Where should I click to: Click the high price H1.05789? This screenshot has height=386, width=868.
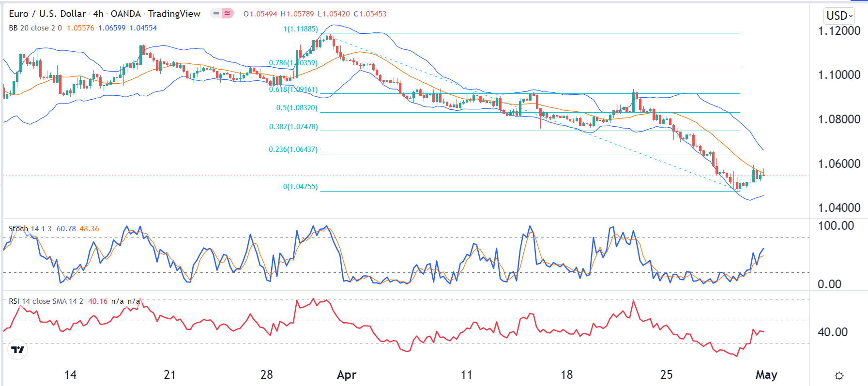(297, 14)
